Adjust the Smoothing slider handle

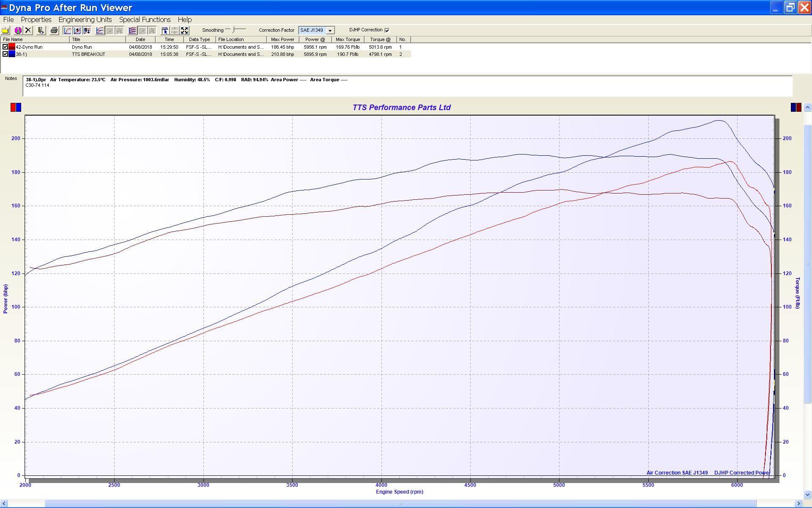click(233, 30)
